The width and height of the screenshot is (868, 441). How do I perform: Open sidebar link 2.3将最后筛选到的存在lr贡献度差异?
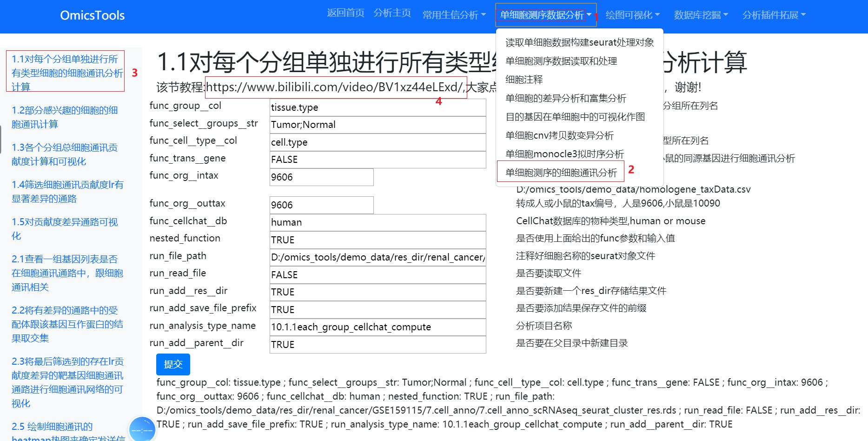[67, 382]
